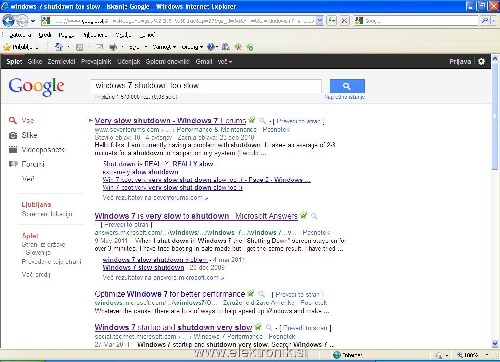The height and width of the screenshot is (362, 500).
Task: Expand 'Več orodij' in the sidebar
Action: 36,274
